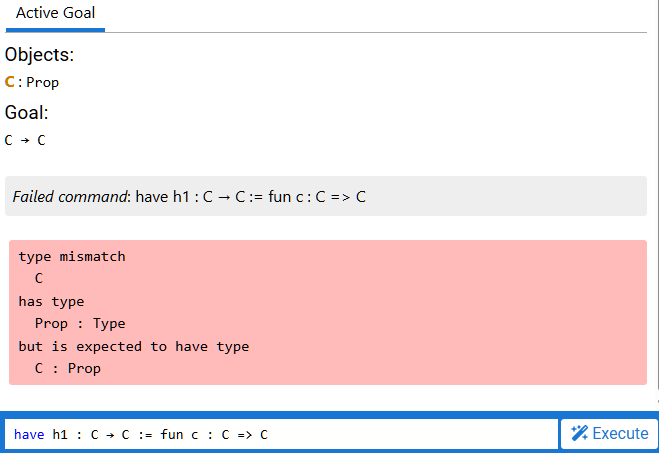Click the italic Failed command label

70,197
